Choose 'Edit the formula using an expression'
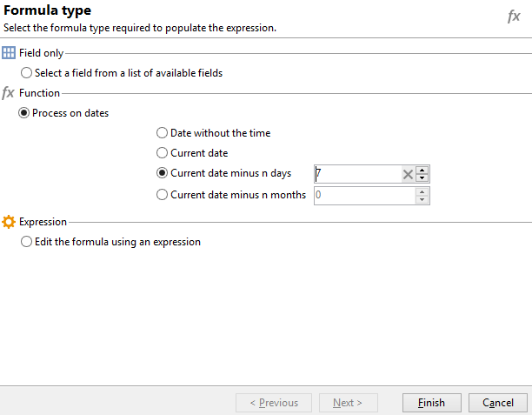This screenshot has height=415, width=532. pos(27,242)
